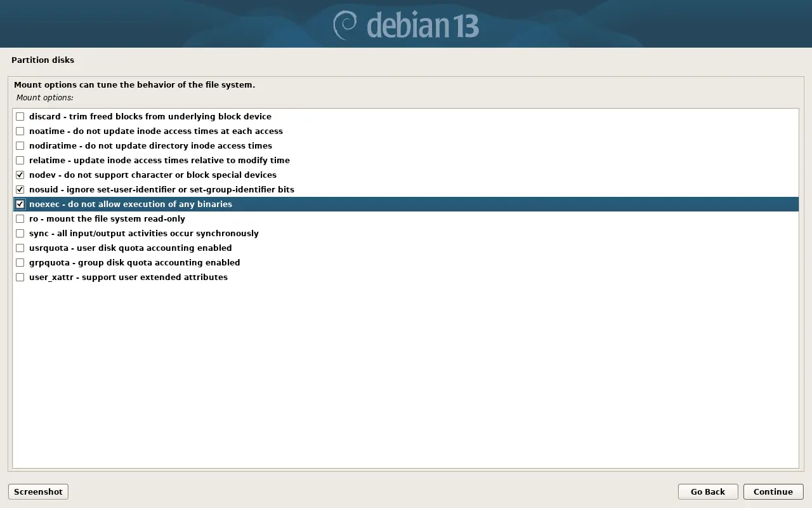The image size is (812, 508).
Task: Click 'sync - all input/output activities' text
Action: pos(144,234)
